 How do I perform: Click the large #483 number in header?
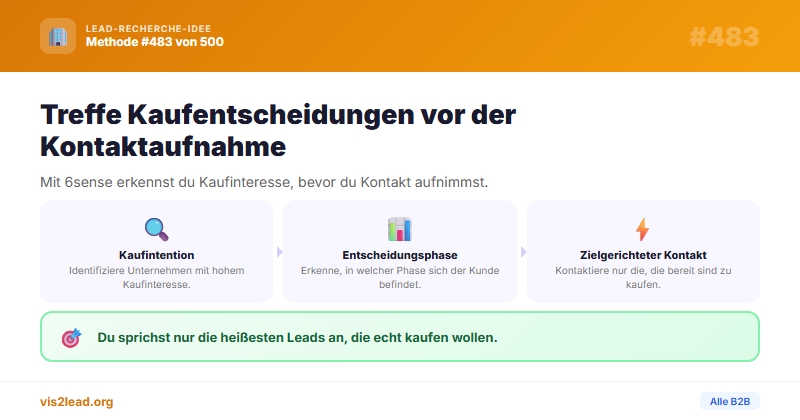724,37
